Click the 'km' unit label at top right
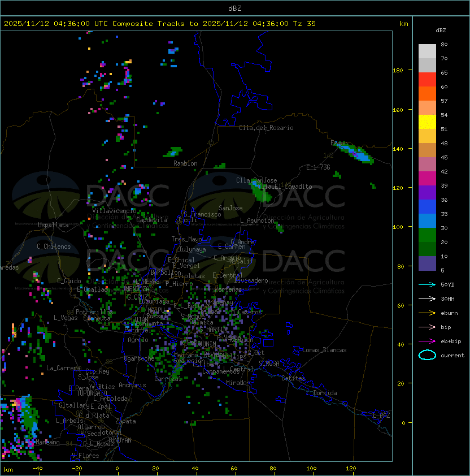This screenshot has height=476, width=470. tap(403, 24)
